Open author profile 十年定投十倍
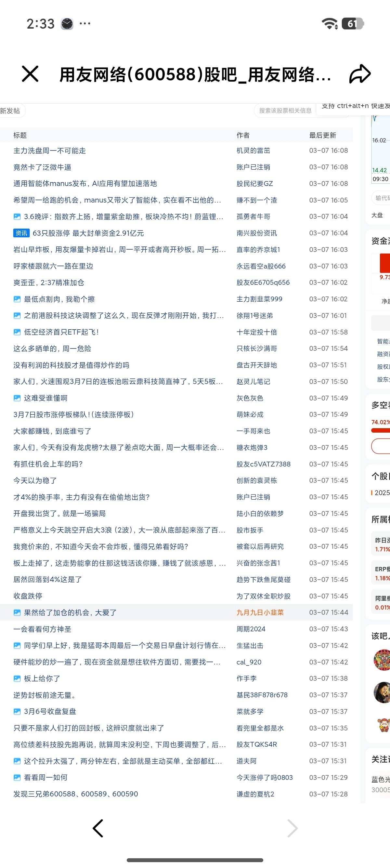This screenshot has width=390, height=868. tap(257, 332)
